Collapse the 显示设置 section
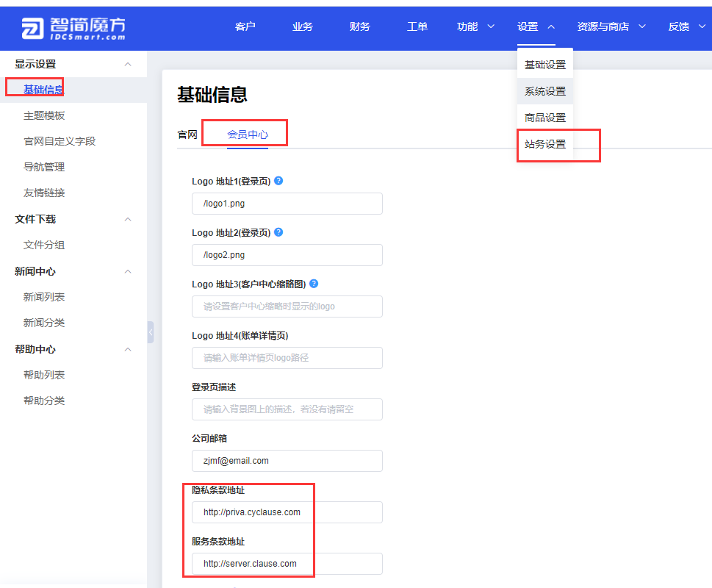Image resolution: width=712 pixels, height=588 pixels. click(x=128, y=64)
